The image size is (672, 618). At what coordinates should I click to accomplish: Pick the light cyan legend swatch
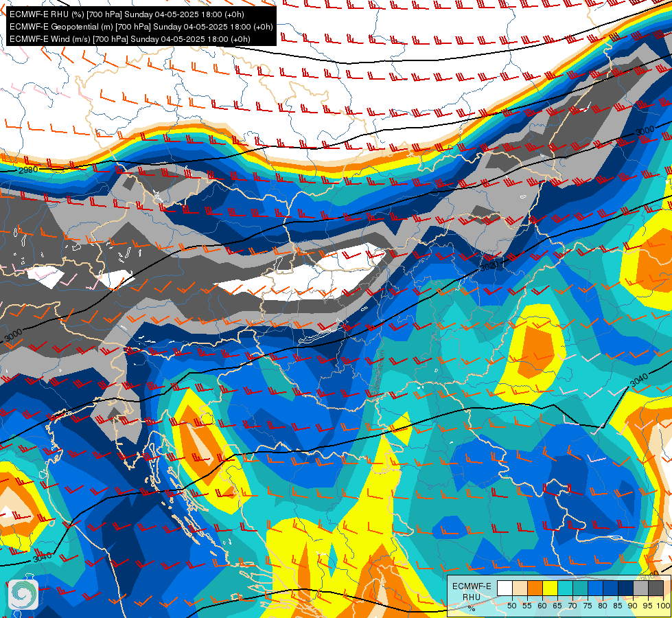pyautogui.click(x=566, y=588)
